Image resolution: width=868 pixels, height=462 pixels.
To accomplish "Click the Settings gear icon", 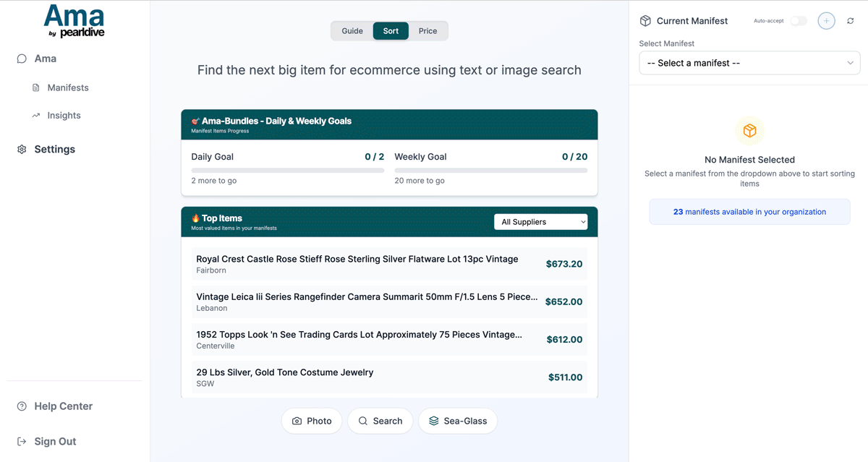I will pos(22,149).
